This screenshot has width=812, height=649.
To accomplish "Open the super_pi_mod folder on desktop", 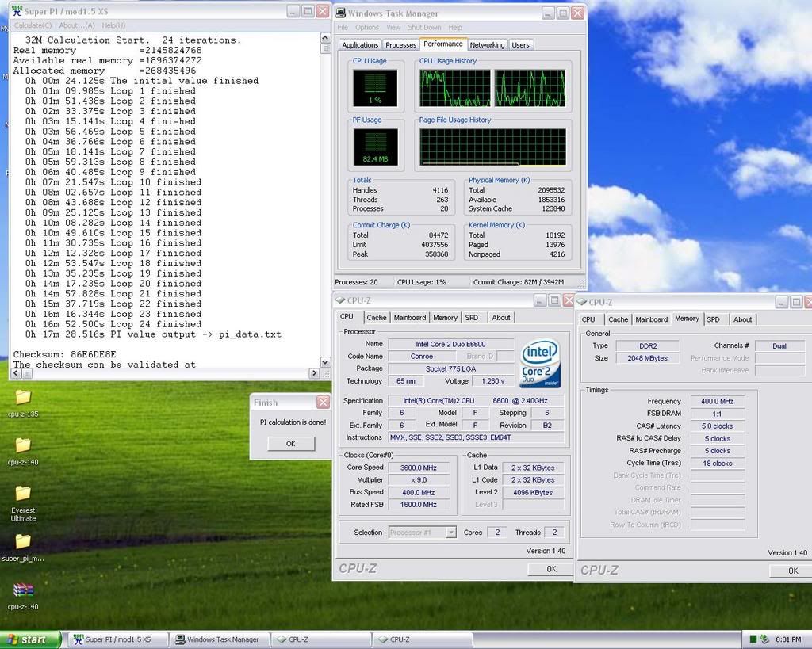I will 23,541.
